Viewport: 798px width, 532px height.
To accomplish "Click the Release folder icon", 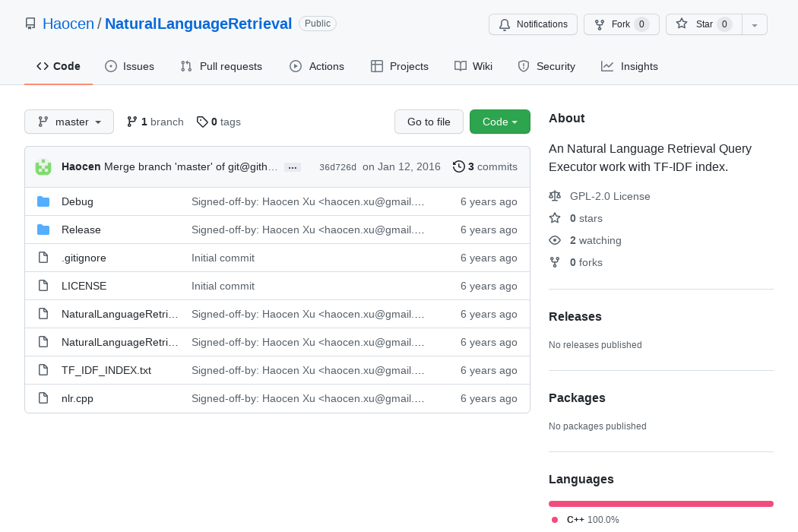I will [x=43, y=230].
